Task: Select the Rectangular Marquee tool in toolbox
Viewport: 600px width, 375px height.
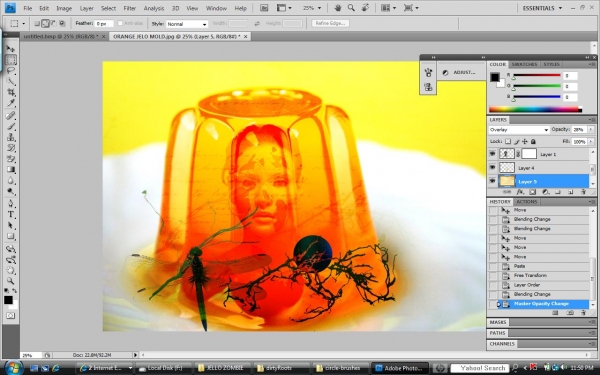Action: (11, 60)
